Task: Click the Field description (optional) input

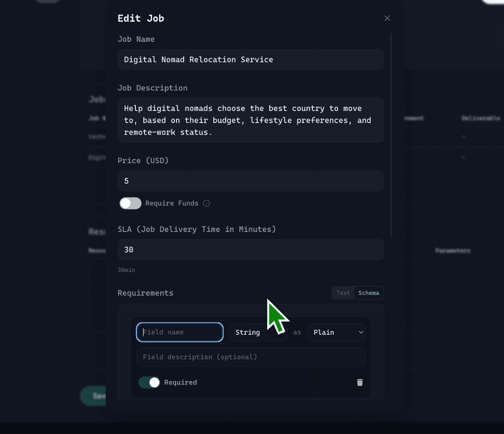Action: click(251, 357)
